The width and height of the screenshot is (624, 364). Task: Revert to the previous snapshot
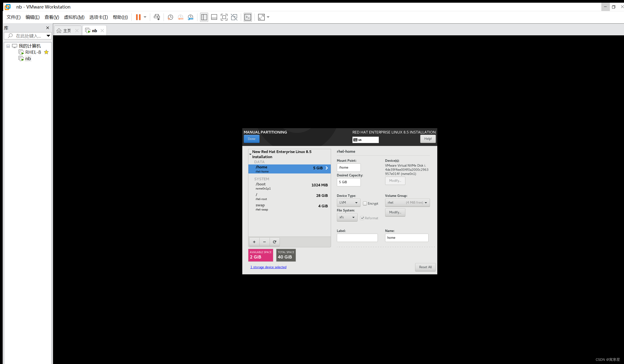pyautogui.click(x=181, y=17)
